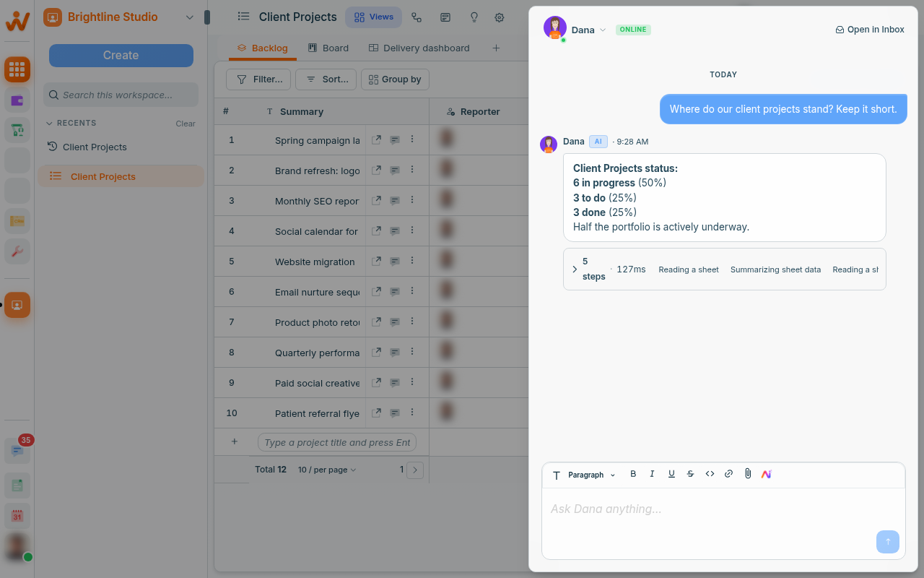Screen dimensions: 924x578
Task: Open the apps grid in the left rail
Action: tap(17, 69)
